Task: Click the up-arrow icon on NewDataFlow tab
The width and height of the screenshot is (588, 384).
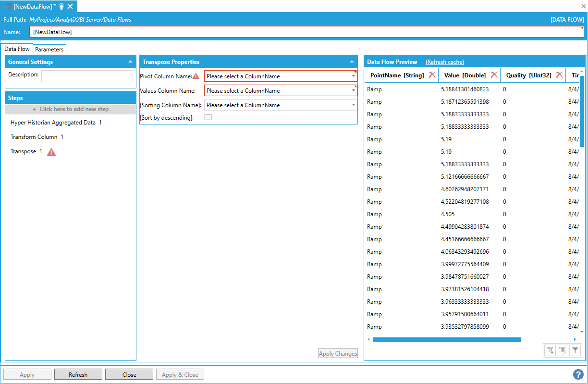Action: [61, 6]
